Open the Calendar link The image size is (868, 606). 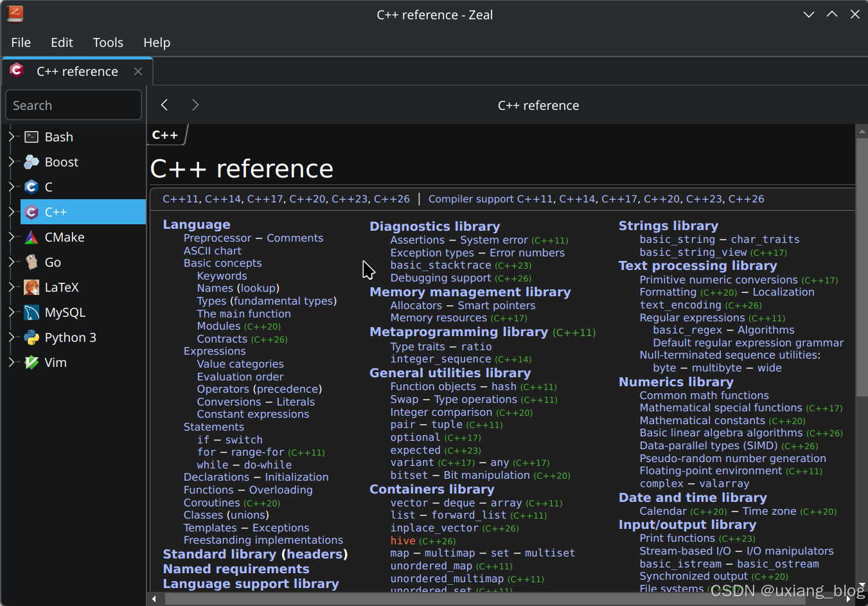pyautogui.click(x=663, y=511)
